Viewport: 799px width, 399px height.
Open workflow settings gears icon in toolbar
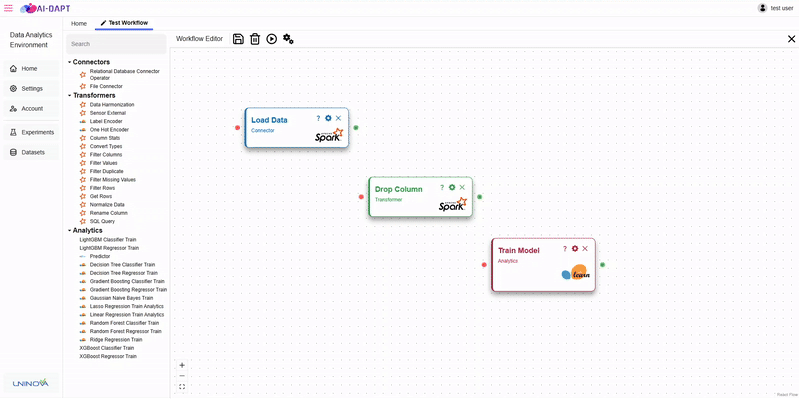pos(288,39)
